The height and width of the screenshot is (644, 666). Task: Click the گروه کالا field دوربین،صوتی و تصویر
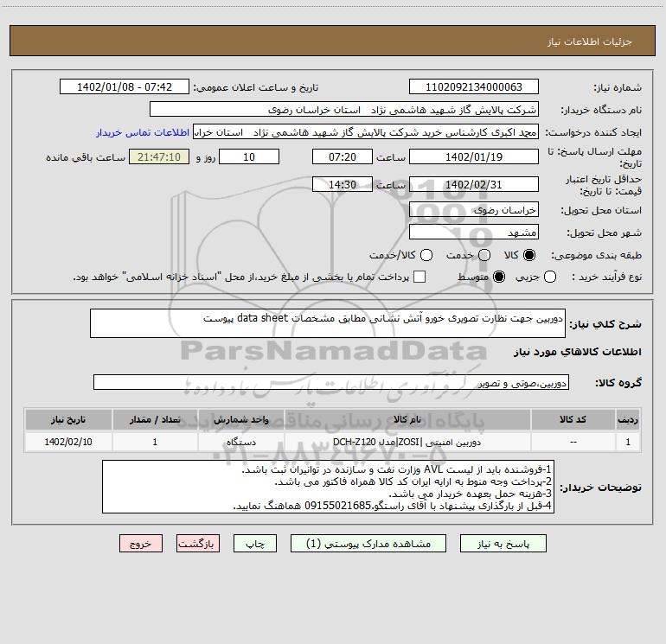click(331, 382)
